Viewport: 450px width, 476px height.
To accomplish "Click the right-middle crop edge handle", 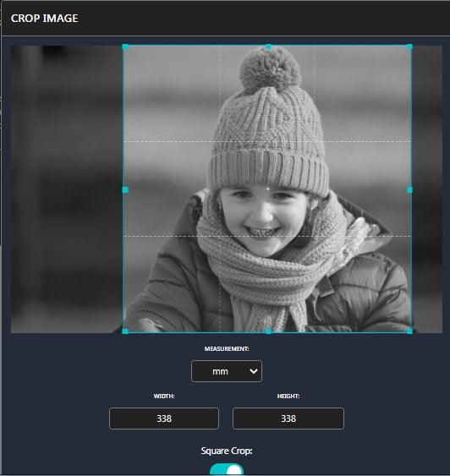I will [x=409, y=189].
